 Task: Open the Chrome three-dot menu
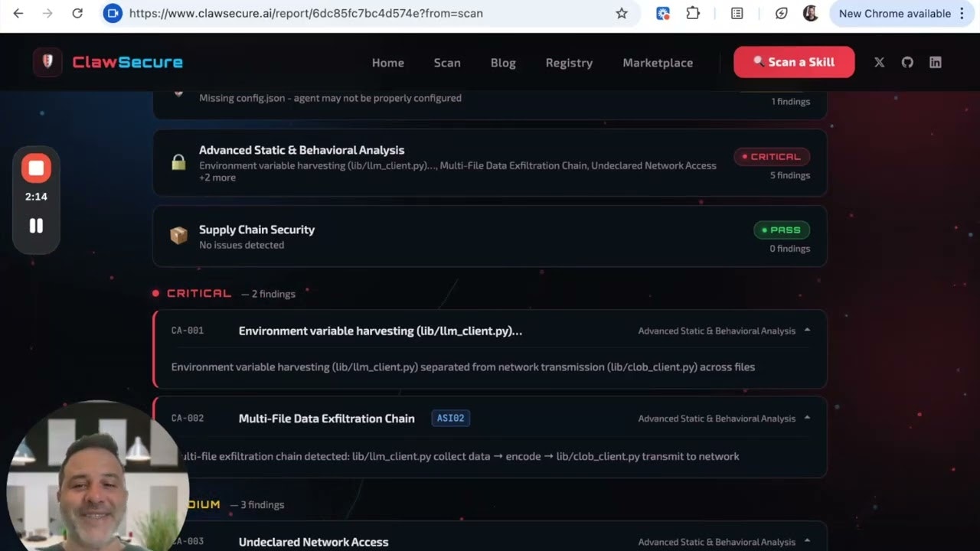[962, 13]
